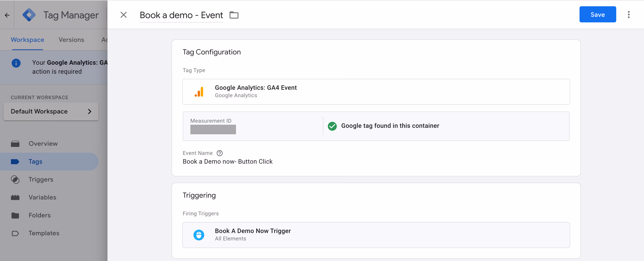
Task: Click the Templates sidebar icon
Action: (x=15, y=233)
